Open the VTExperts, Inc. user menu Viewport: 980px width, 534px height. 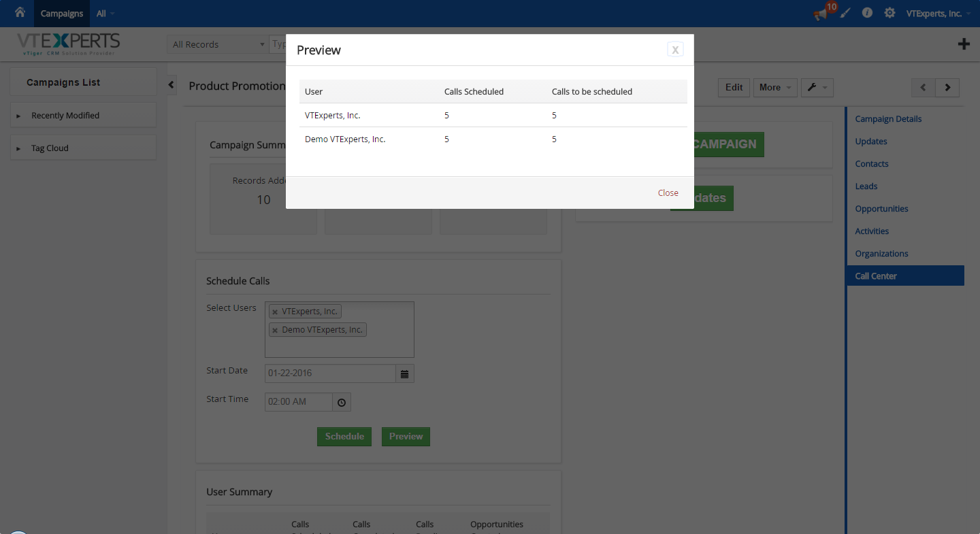[937, 14]
